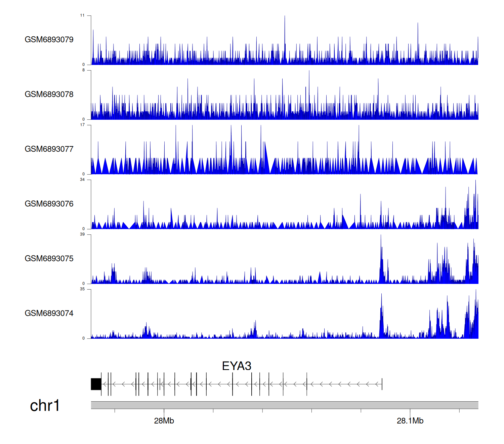Click the 28Mb axis position label
This screenshot has height=444, width=504.
pyautogui.click(x=164, y=421)
